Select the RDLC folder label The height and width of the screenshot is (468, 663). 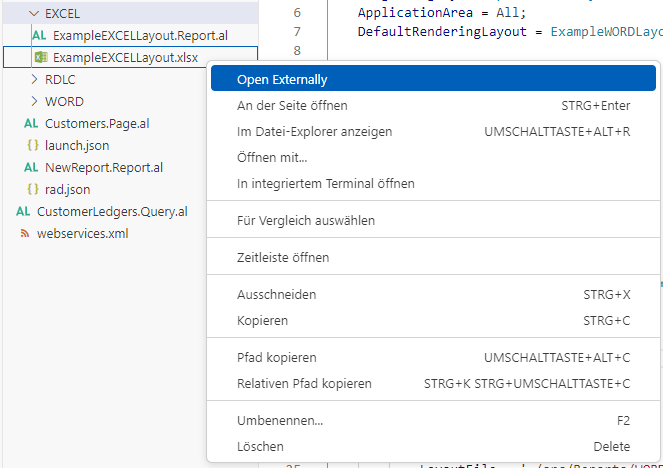click(x=60, y=79)
